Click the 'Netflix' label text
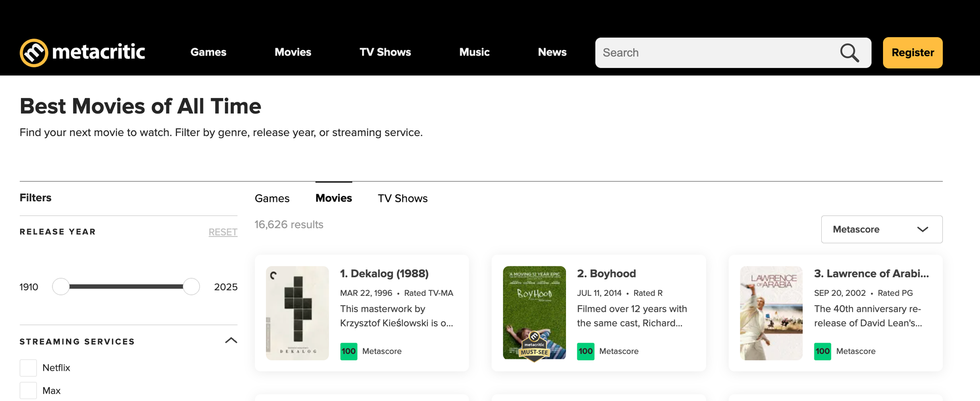This screenshot has width=980, height=401. tap(56, 368)
